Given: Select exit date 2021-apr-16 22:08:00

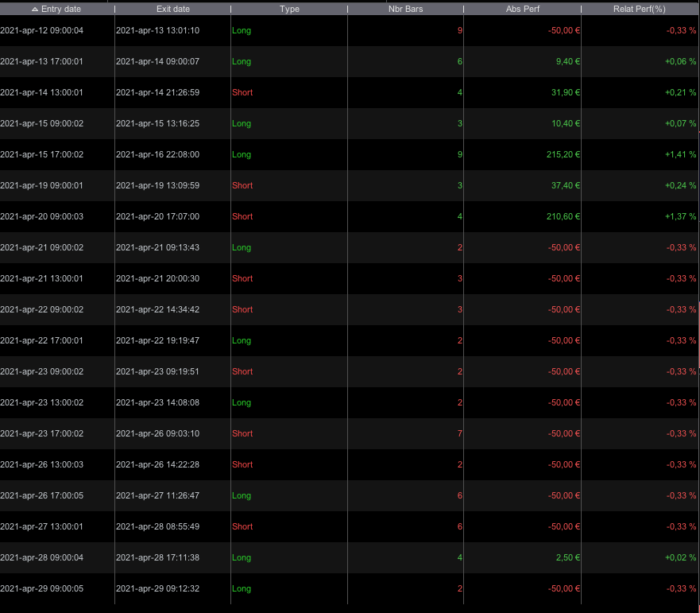Looking at the screenshot, I should pyautogui.click(x=157, y=154).
